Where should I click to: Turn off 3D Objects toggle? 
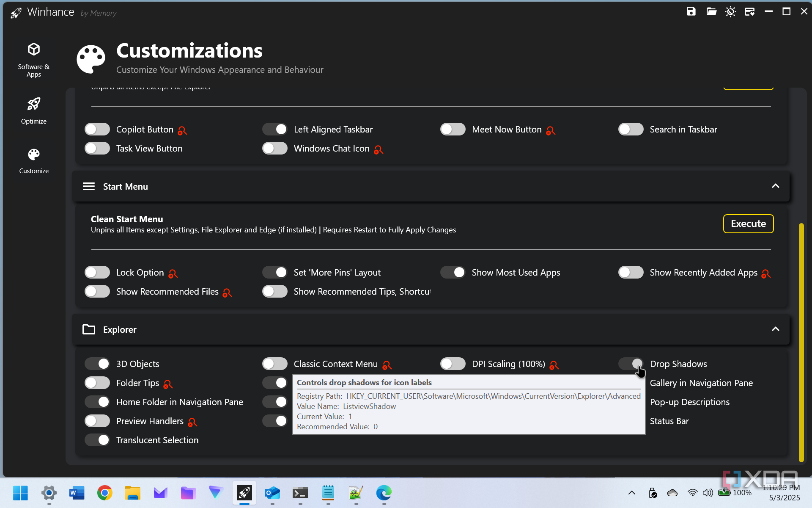(97, 364)
